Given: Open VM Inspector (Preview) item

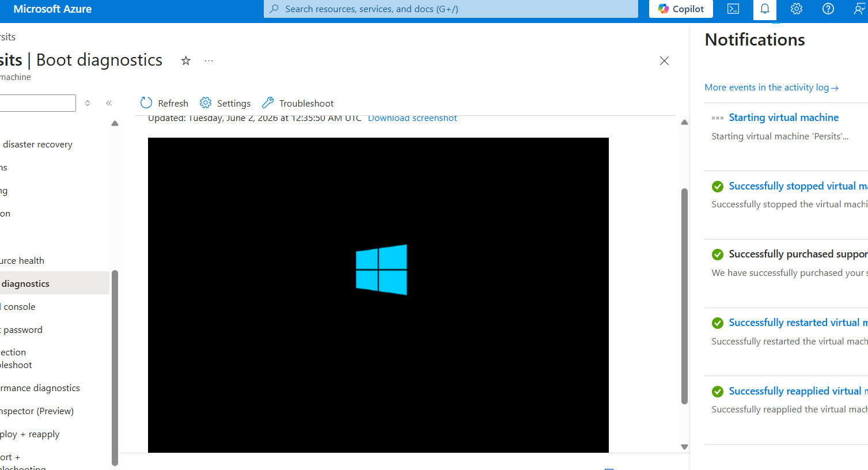Looking at the screenshot, I should pos(37,411).
